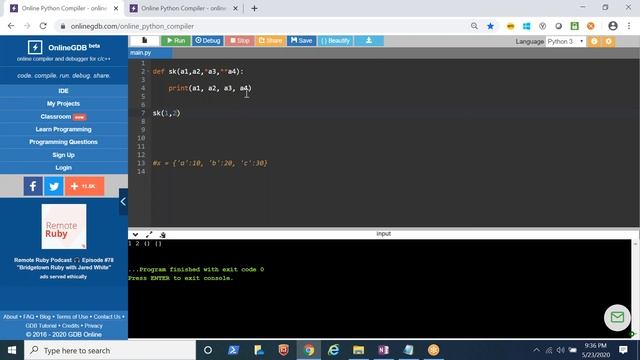This screenshot has height=360, width=640.
Task: Click the new file icon in editor toolbar
Action: (x=144, y=40)
